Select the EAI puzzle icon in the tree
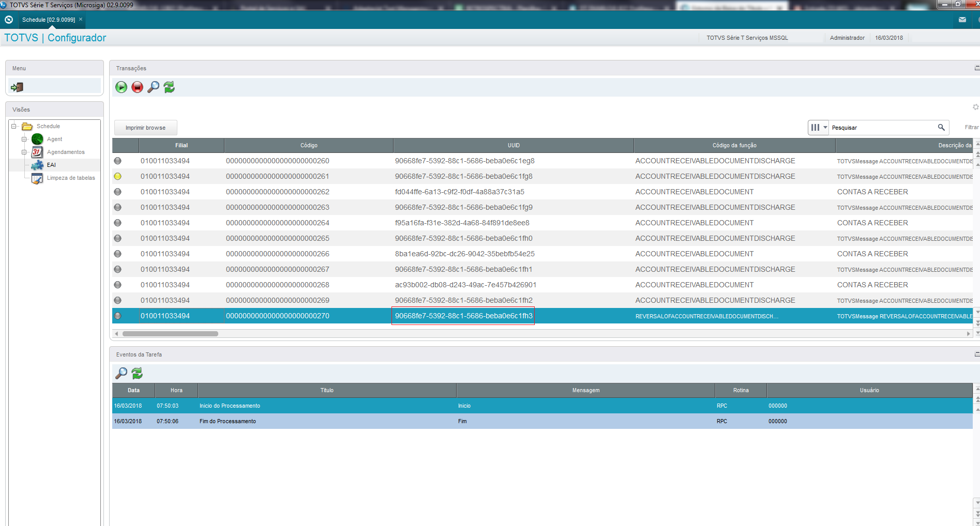 37,165
